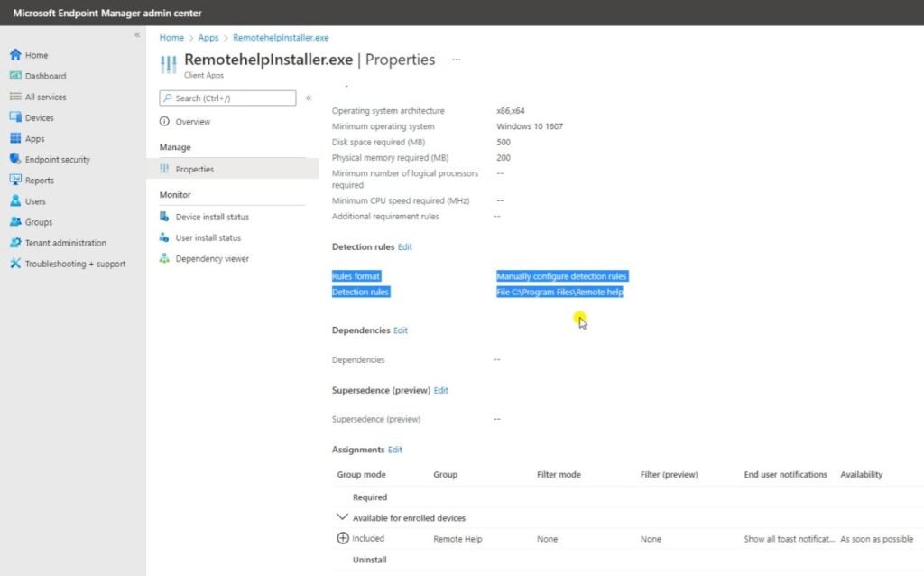
Task: Edit the Assignments section
Action: coord(395,450)
